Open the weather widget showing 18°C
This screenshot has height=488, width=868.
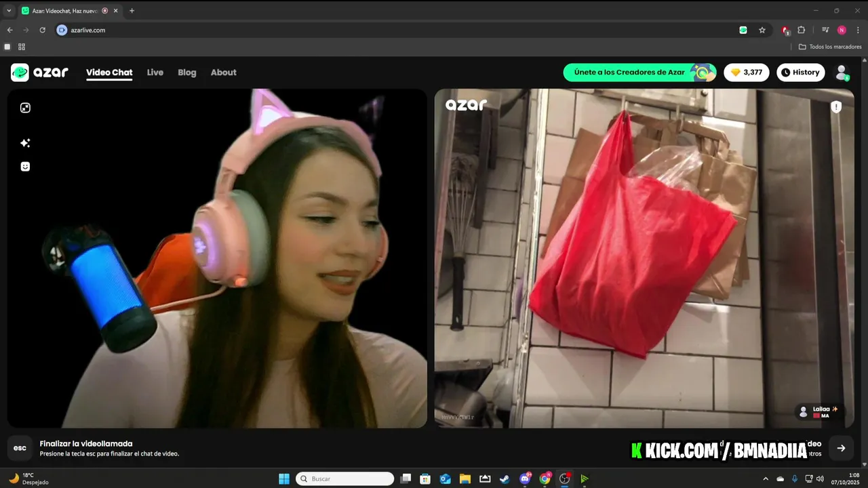coord(30,479)
